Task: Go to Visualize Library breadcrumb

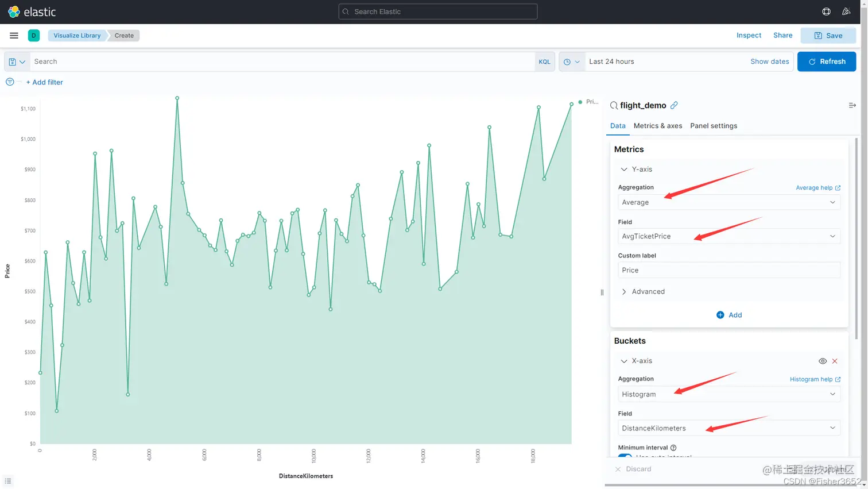Action: (77, 36)
